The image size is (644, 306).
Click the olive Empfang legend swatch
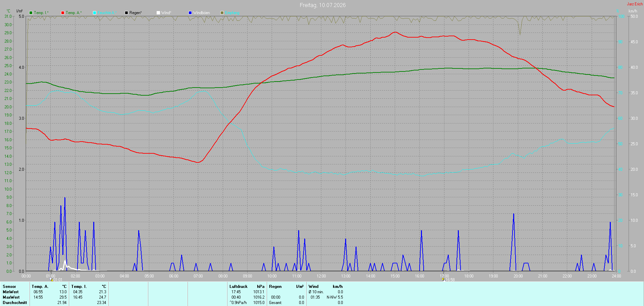tap(222, 13)
